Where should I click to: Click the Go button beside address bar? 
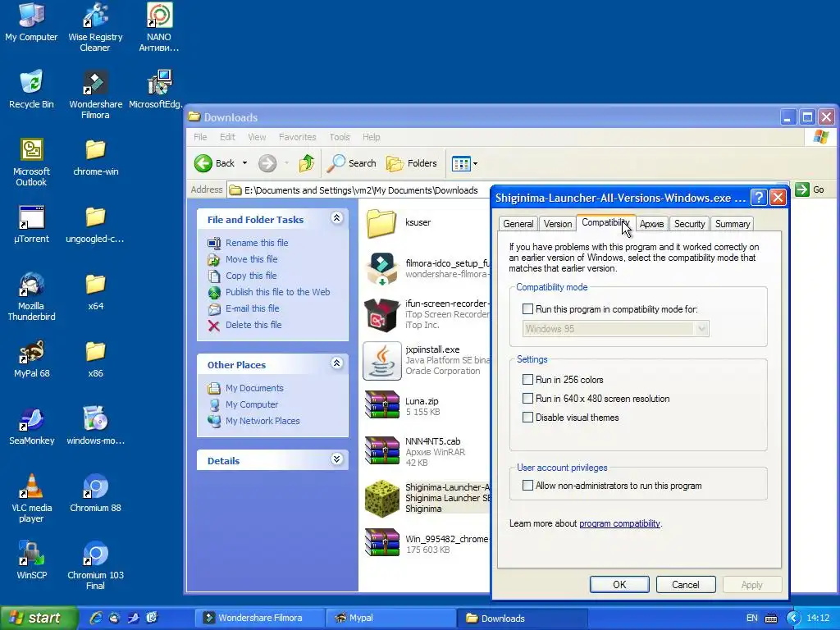click(810, 189)
